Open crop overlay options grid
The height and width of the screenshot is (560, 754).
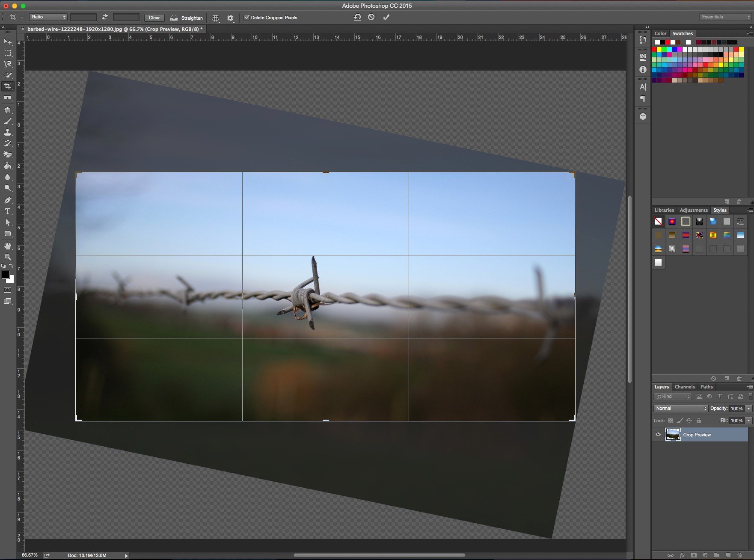(x=216, y=18)
